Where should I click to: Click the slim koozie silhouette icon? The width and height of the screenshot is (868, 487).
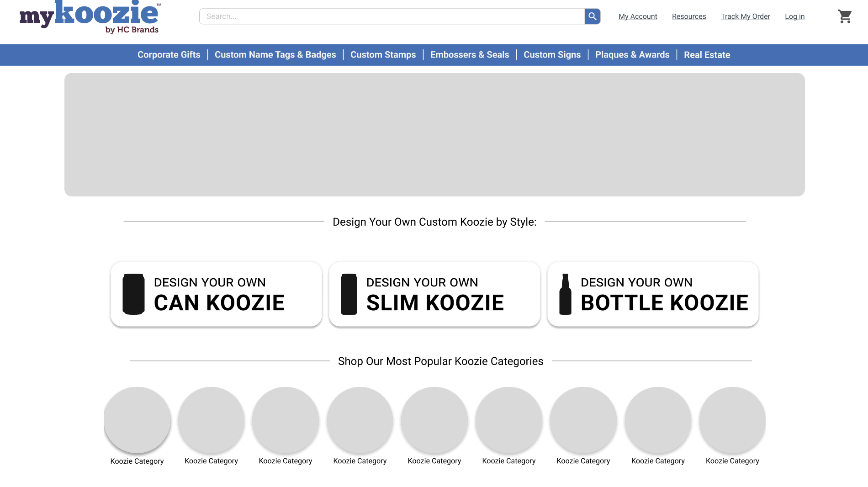click(349, 294)
